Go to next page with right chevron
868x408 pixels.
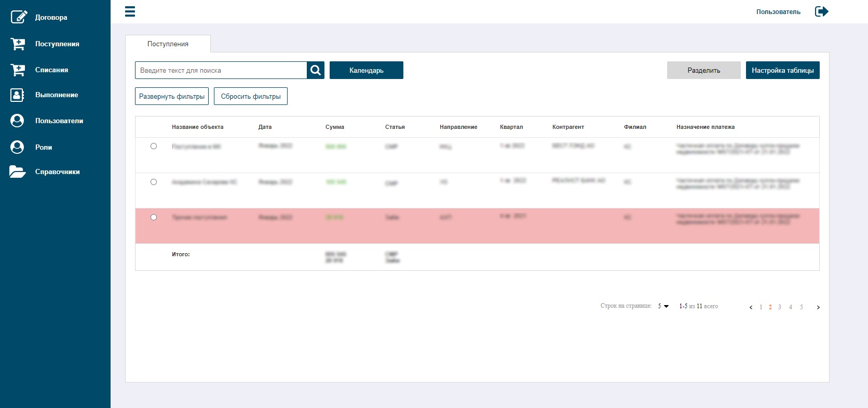(818, 307)
